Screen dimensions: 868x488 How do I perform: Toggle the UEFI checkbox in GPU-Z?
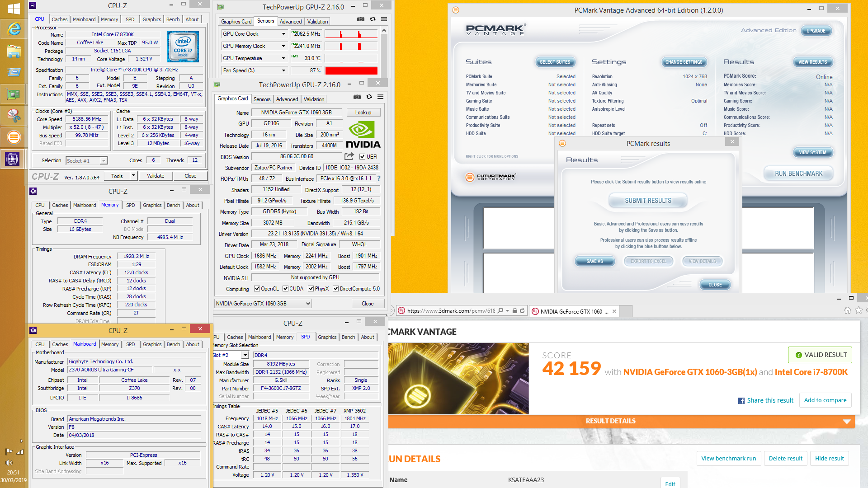(362, 157)
